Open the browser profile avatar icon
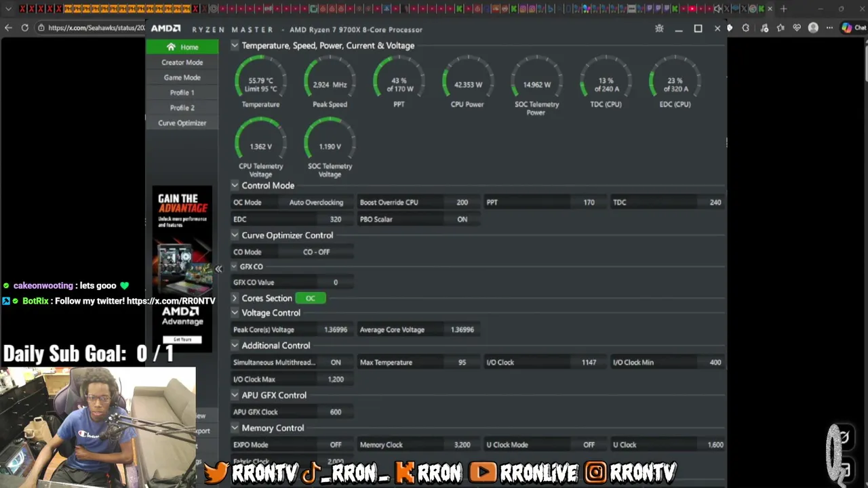 (x=813, y=28)
